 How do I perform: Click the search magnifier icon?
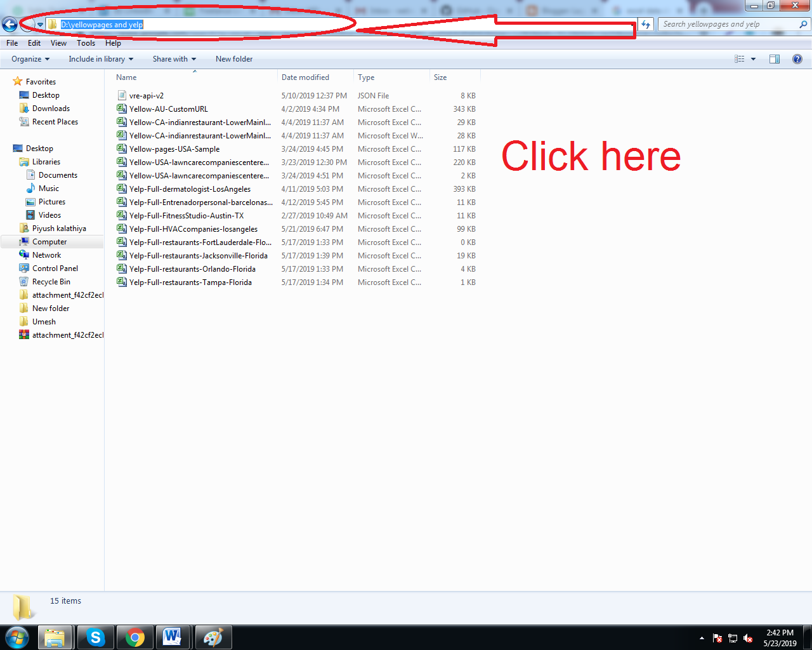802,23
